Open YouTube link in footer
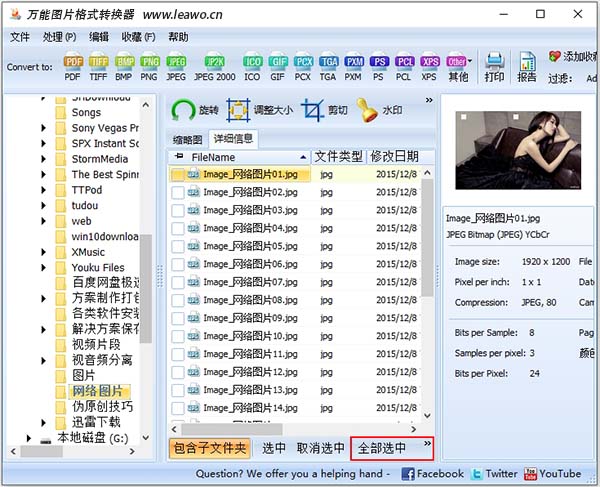600x487 pixels. pyautogui.click(x=552, y=474)
